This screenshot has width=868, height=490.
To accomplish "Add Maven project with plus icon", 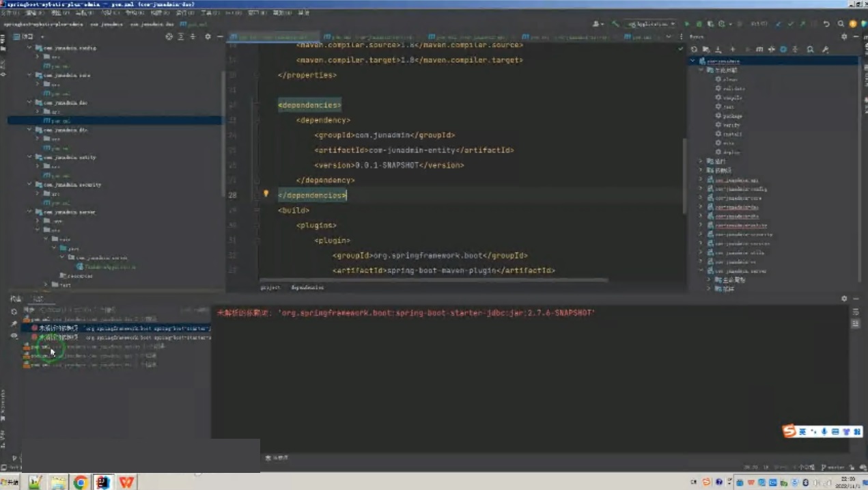I will pyautogui.click(x=733, y=49).
